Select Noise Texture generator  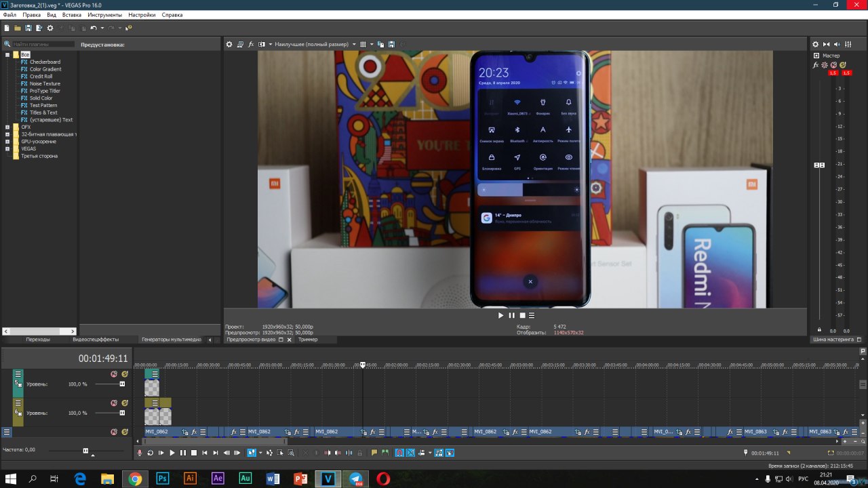[x=45, y=83]
